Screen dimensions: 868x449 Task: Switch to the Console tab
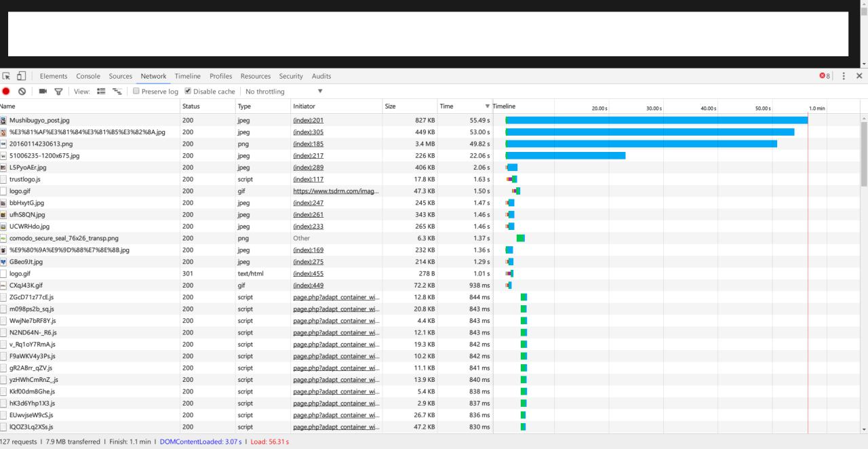click(88, 76)
